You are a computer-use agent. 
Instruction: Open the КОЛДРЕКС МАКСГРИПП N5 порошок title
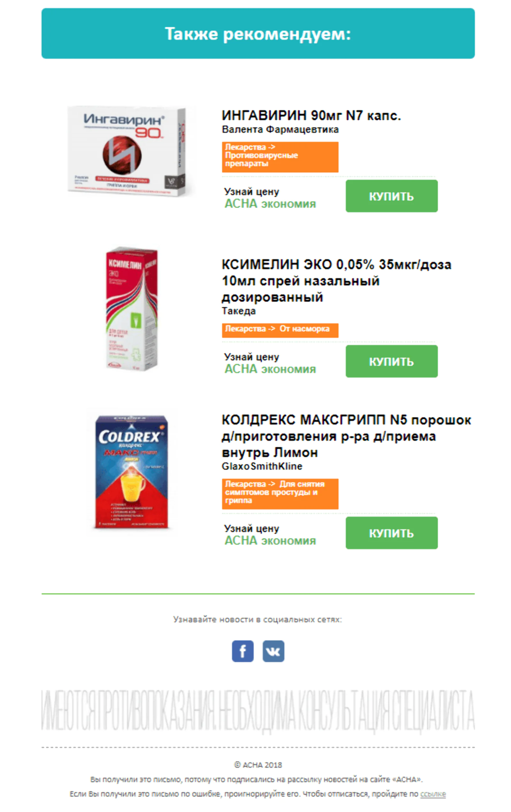point(346,436)
